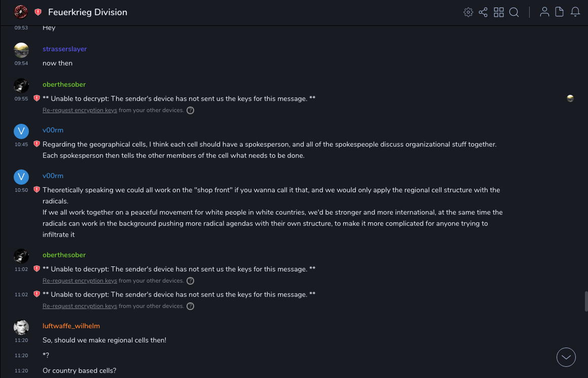Jump to latest messages with the down-chevron button
This screenshot has height=378, width=588.
(x=566, y=357)
